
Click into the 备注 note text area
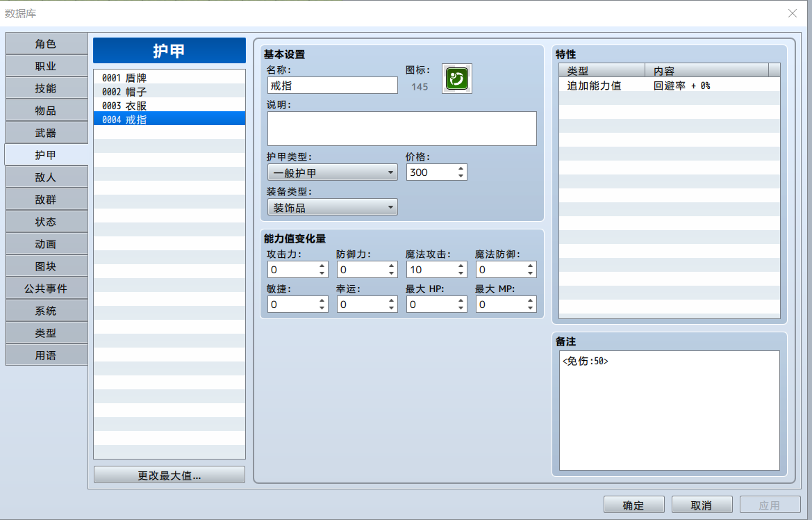670,411
